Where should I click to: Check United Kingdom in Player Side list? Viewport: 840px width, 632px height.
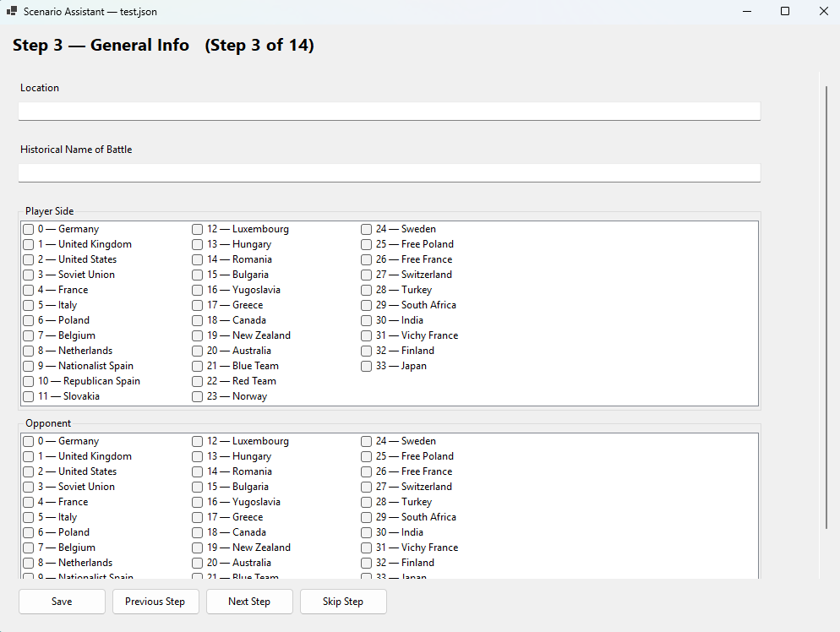pyautogui.click(x=29, y=244)
